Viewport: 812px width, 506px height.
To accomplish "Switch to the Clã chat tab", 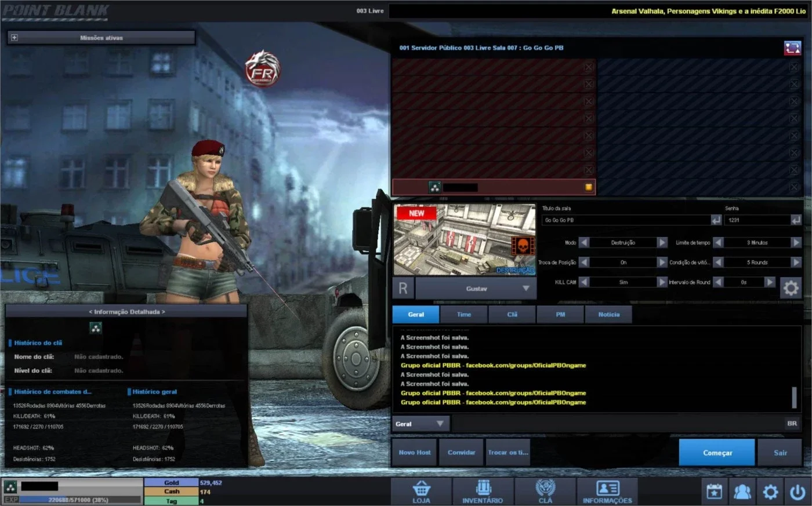I will click(x=512, y=315).
